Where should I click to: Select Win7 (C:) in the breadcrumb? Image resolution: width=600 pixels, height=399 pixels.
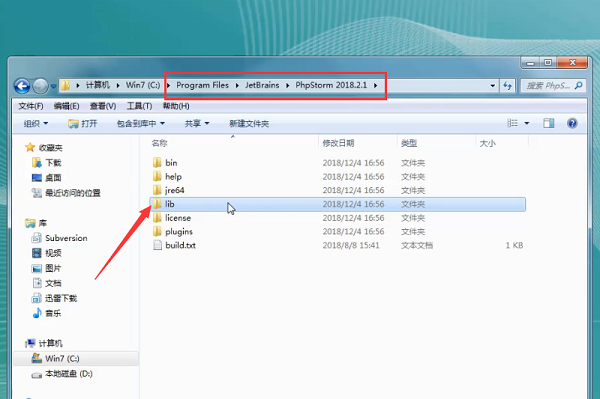point(143,85)
